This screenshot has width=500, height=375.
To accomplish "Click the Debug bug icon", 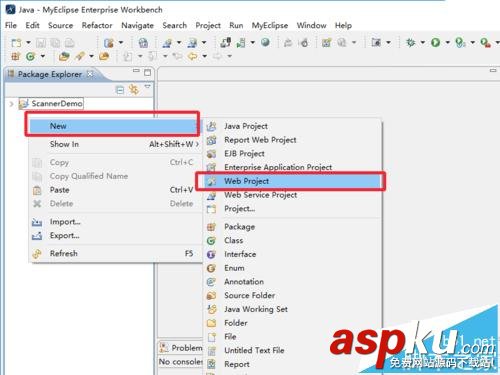I will point(411,42).
